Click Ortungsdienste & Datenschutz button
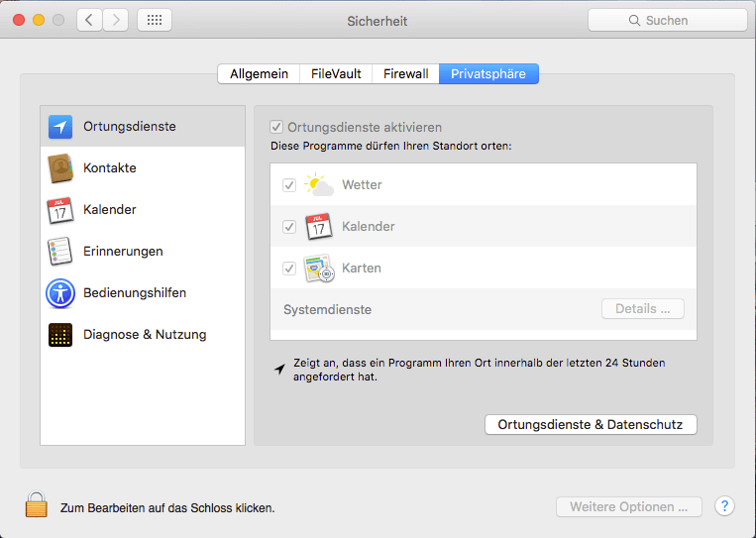The width and height of the screenshot is (756, 538). [591, 425]
